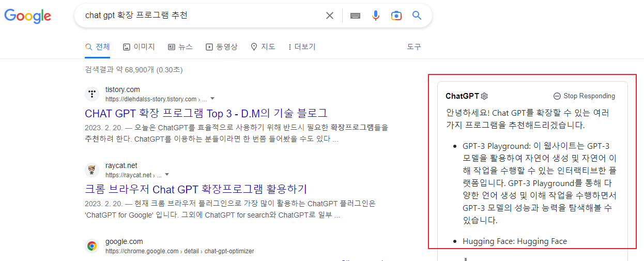Click the Google logo
Image resolution: width=644 pixels, height=261 pixels.
click(28, 16)
